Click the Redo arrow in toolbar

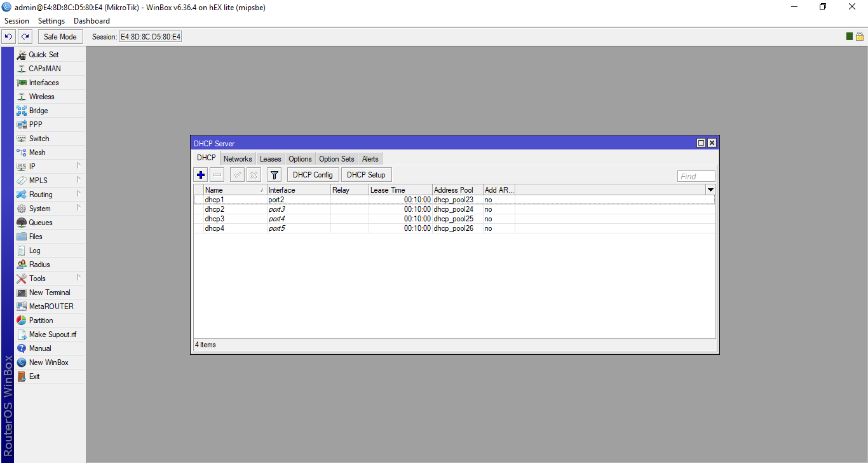coord(25,37)
